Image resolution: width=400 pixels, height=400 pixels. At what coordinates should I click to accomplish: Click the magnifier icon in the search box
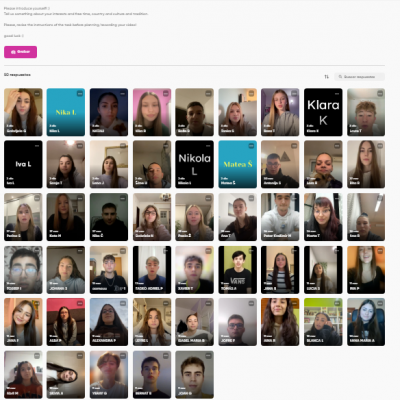click(340, 77)
